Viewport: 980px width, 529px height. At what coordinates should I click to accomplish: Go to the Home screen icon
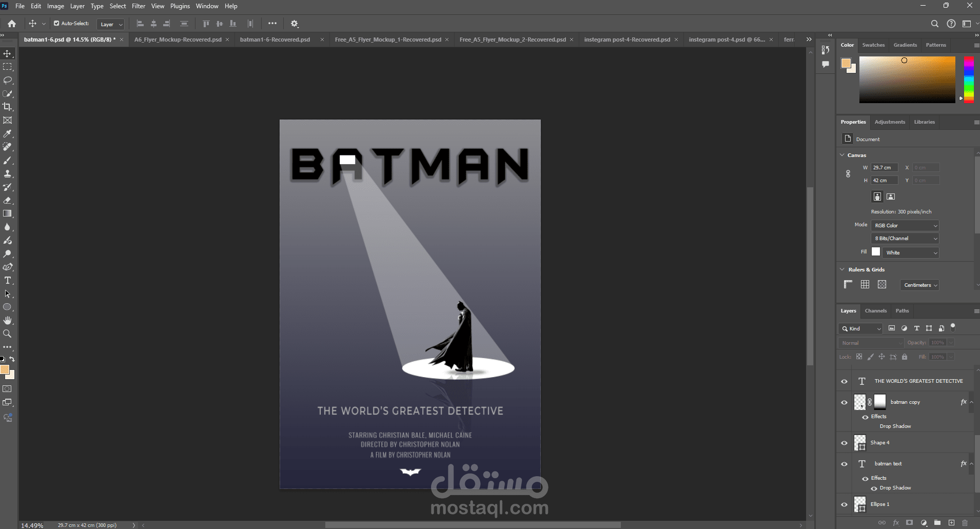tap(12, 24)
